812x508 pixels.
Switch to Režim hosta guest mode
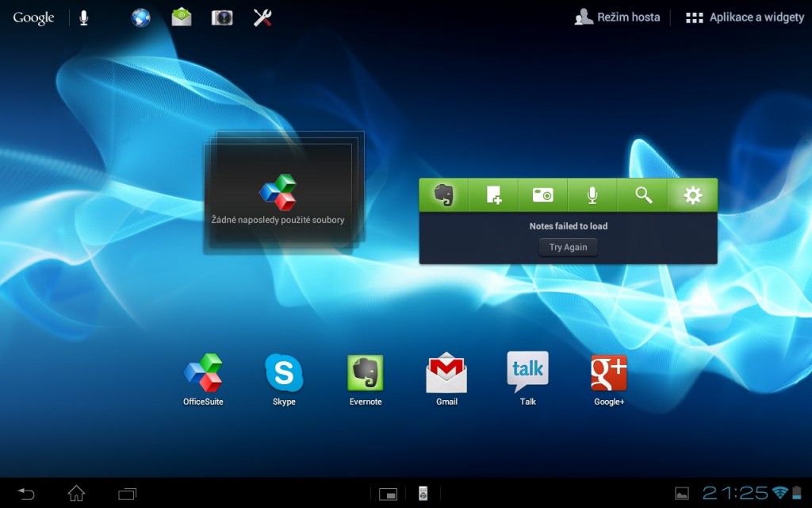click(617, 17)
